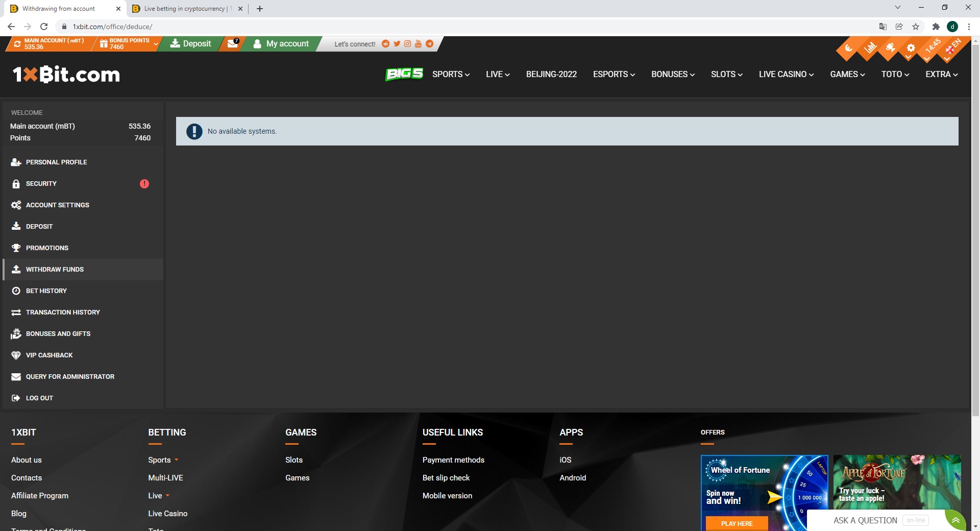Open the trophy results ribbon icon
Viewport: 980px width, 531px height.
(891, 49)
